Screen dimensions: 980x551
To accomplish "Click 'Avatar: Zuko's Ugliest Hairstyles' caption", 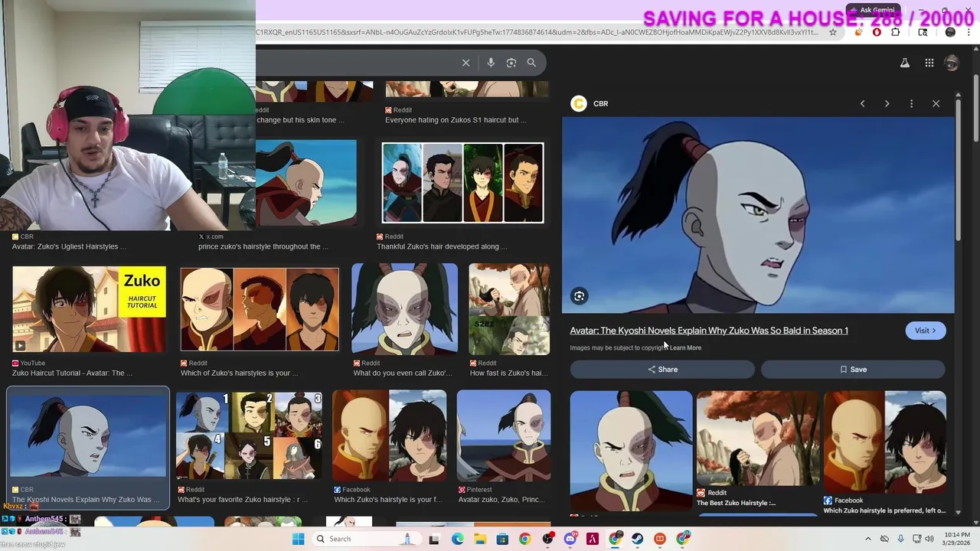I will pyautogui.click(x=69, y=246).
